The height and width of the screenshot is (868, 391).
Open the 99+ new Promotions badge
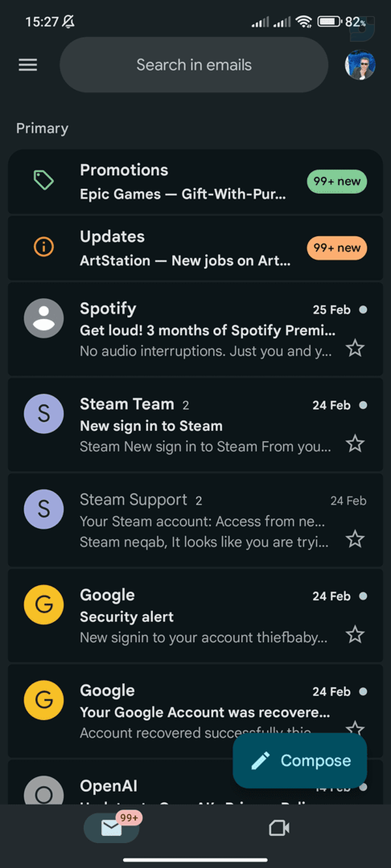pyautogui.click(x=337, y=182)
